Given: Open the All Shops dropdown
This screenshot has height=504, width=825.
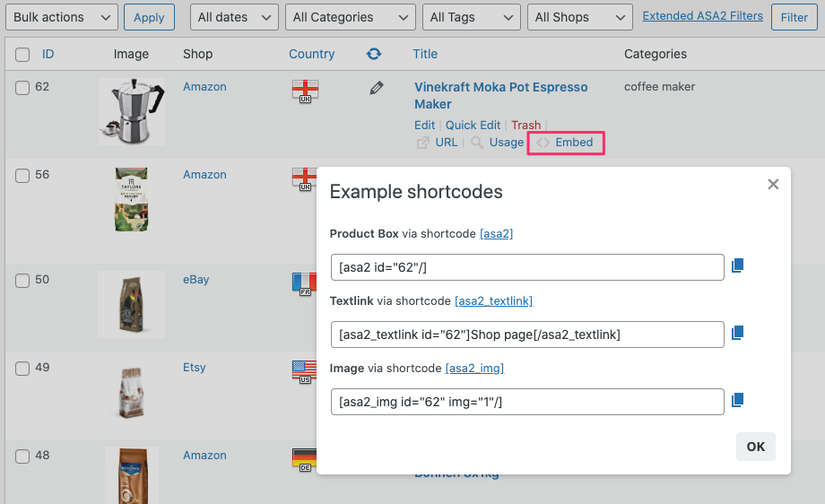Looking at the screenshot, I should [580, 17].
